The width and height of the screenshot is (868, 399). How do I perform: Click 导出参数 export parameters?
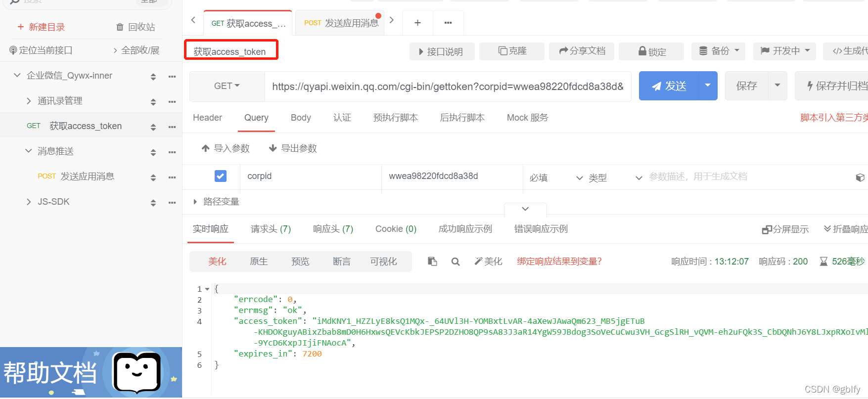(293, 148)
